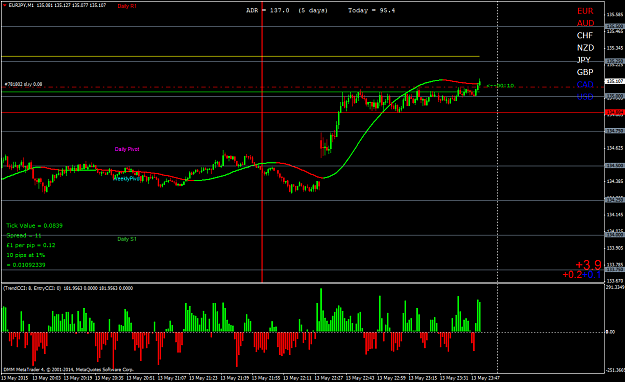The image size is (625, 382).
Task: Click the red +0.2 readout
Action: point(572,274)
